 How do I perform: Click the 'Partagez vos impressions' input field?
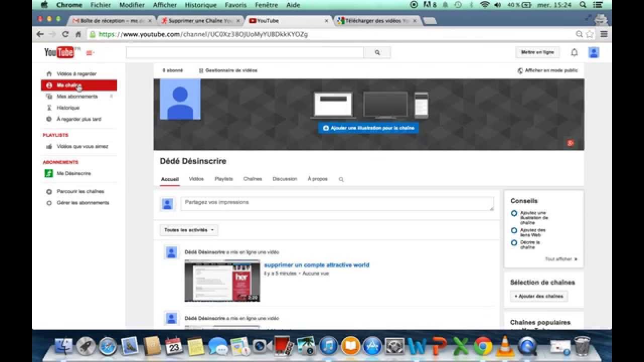(x=337, y=203)
